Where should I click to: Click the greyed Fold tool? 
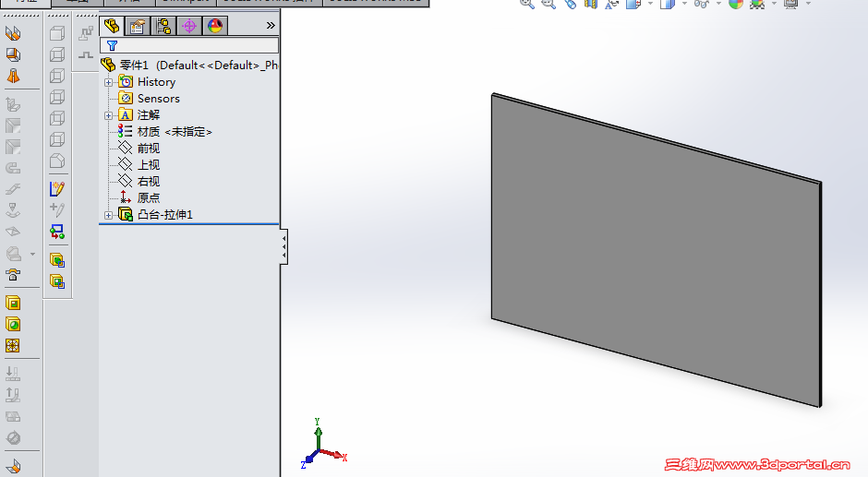[x=13, y=395]
